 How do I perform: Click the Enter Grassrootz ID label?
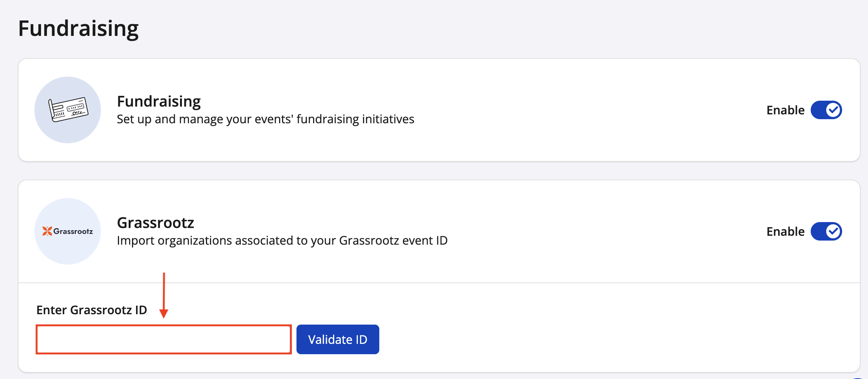click(x=92, y=310)
